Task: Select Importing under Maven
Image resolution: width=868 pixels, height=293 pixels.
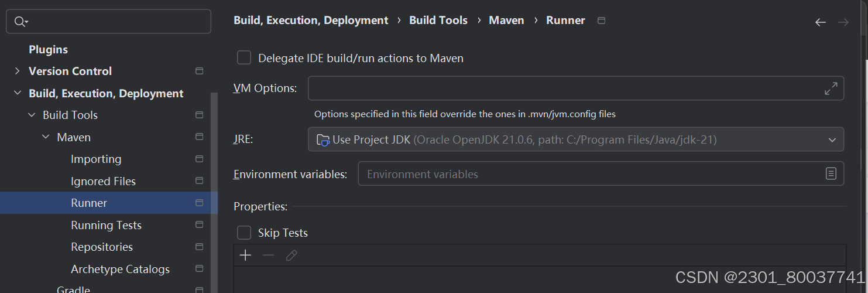Action: point(96,159)
